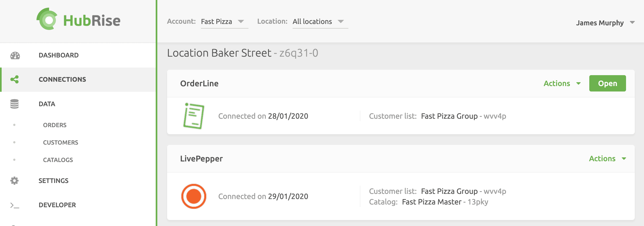Go to the ORDERS section
This screenshot has width=644, height=226.
click(54, 125)
